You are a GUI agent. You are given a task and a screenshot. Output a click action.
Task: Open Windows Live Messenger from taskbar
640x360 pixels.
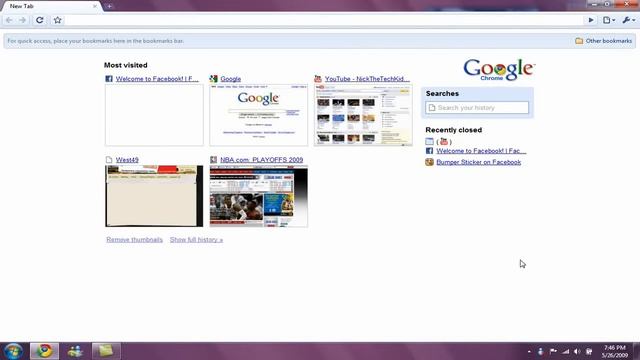coord(75,351)
